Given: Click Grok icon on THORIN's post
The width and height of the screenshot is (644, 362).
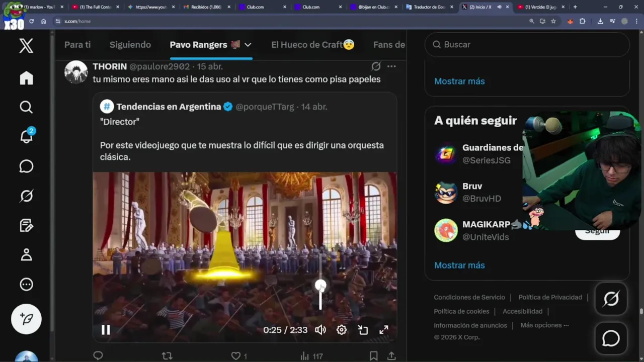Looking at the screenshot, I should (x=376, y=66).
